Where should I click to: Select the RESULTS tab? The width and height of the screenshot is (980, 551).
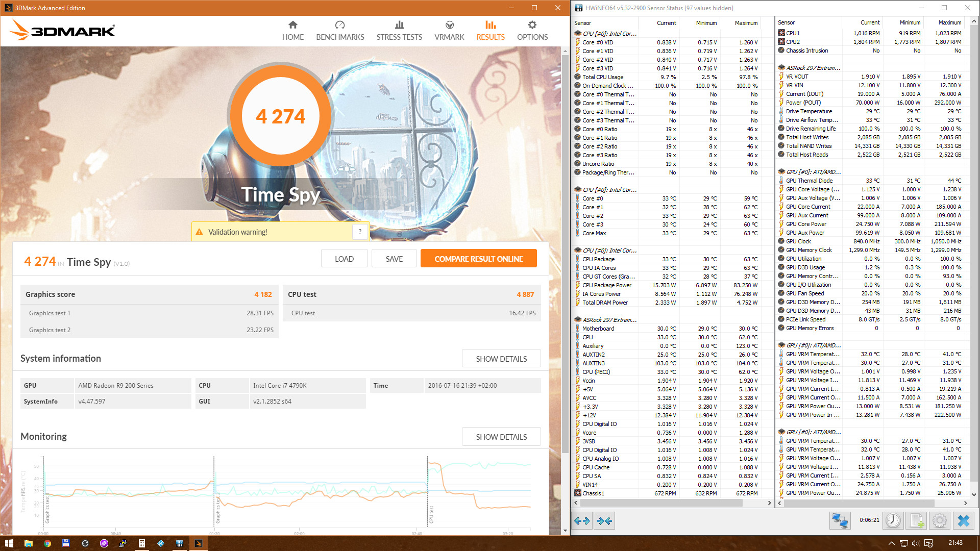tap(491, 31)
